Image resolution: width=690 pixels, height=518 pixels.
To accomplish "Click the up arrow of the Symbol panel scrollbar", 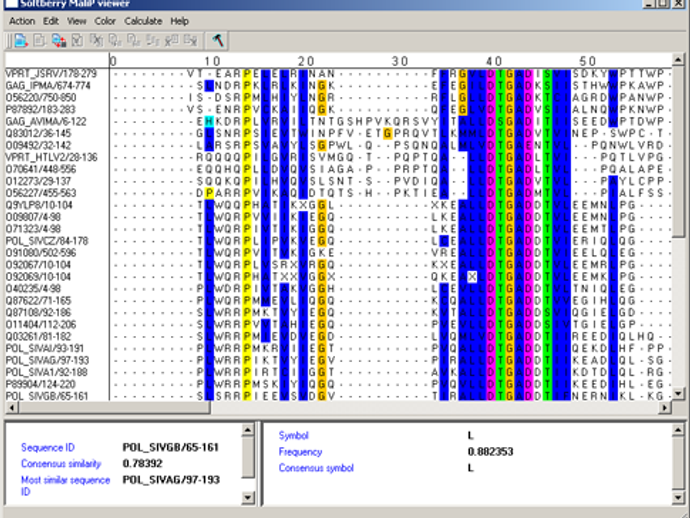I will 678,430.
